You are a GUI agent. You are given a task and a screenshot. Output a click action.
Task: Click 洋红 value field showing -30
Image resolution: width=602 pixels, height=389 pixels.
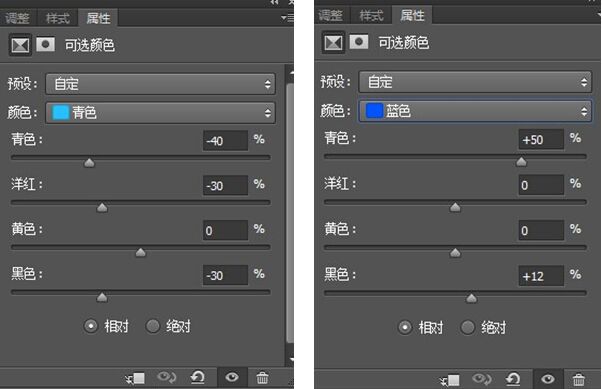225,185
